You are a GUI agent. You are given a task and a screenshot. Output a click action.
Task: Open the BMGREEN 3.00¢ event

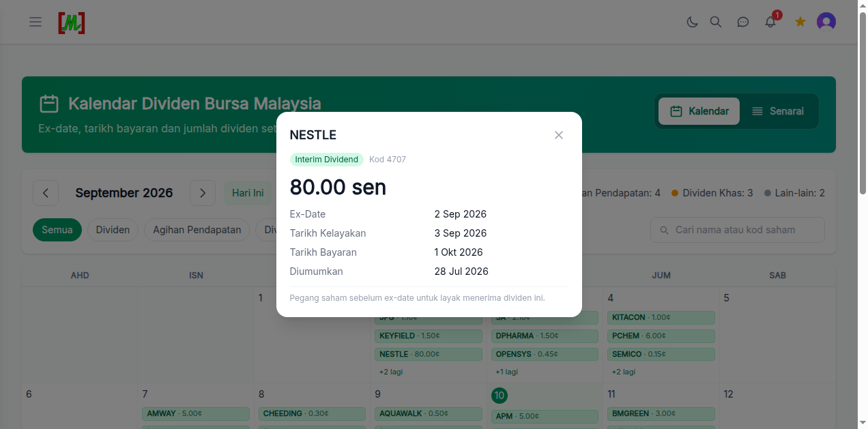point(661,413)
